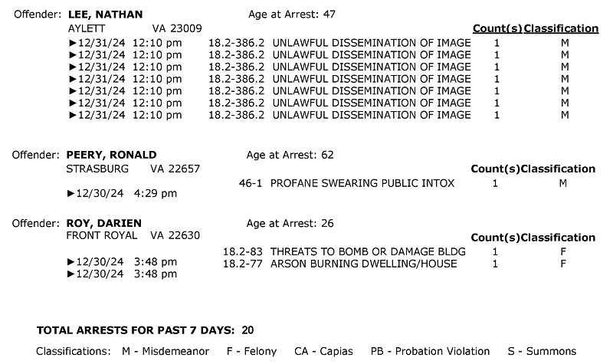
Task: Click the THREATS TO BOMB OR DAMAGE BLDG charge
Action: click(368, 251)
